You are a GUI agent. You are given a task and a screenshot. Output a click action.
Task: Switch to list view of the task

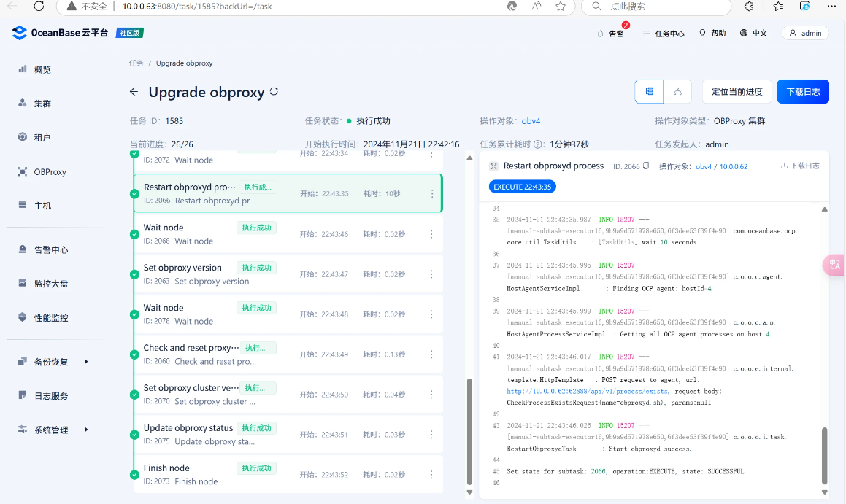(x=649, y=91)
